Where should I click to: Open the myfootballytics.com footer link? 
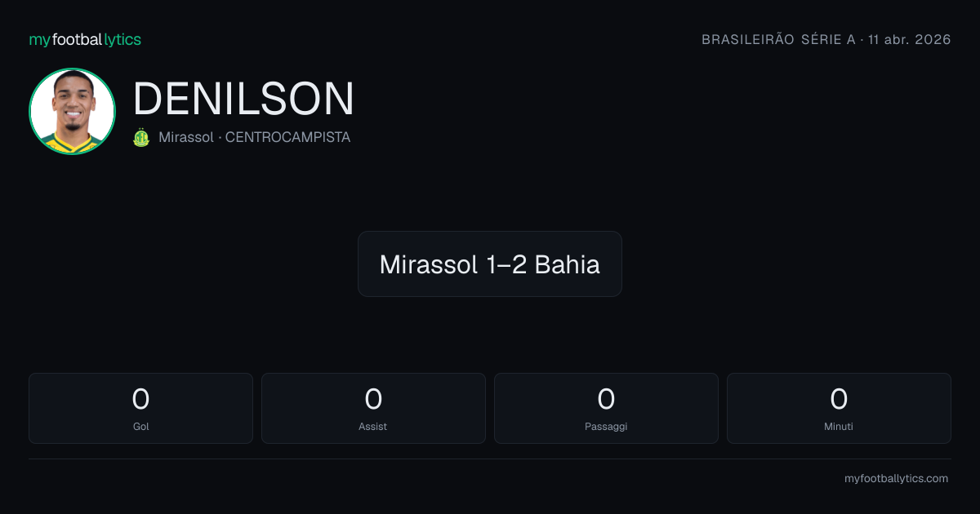pos(896,479)
